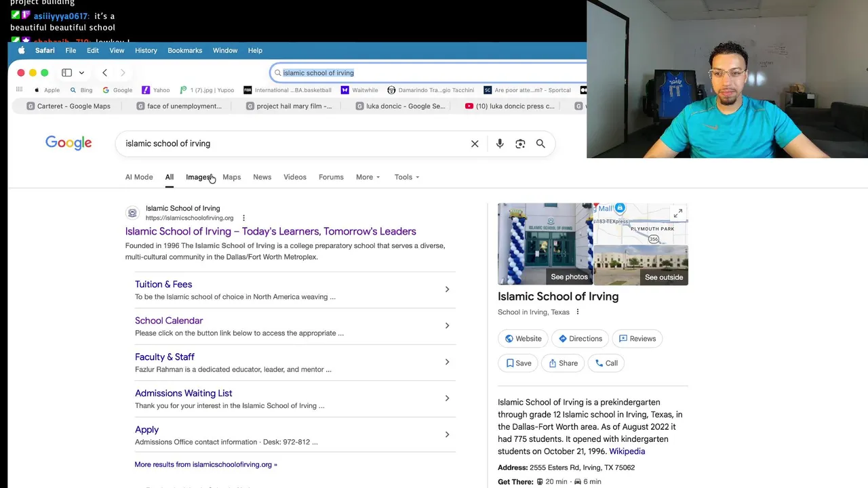Open the Apple menu
This screenshot has width=868, height=488.
click(21, 50)
